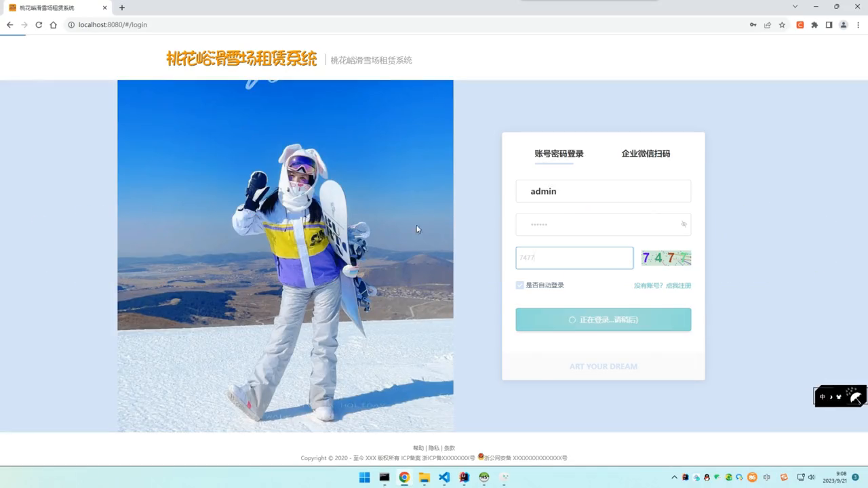Open Chrome saved passwords key icon
Screen dimensions: 868x488
[753, 25]
